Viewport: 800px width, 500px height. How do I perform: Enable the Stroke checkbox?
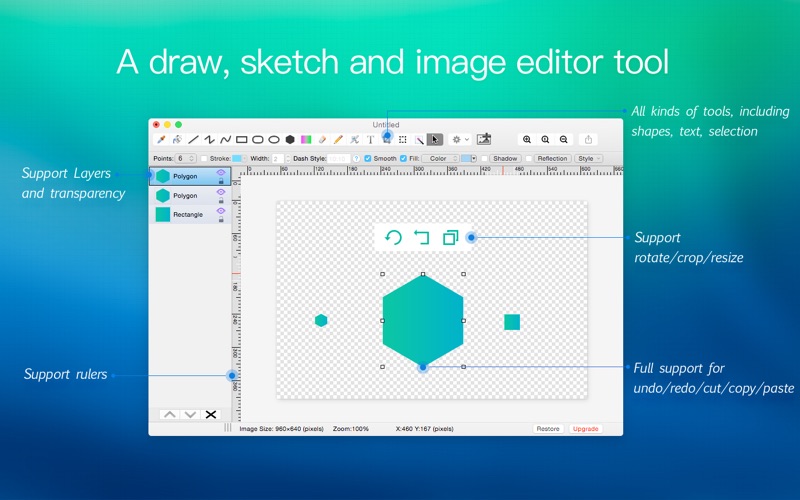tap(204, 159)
